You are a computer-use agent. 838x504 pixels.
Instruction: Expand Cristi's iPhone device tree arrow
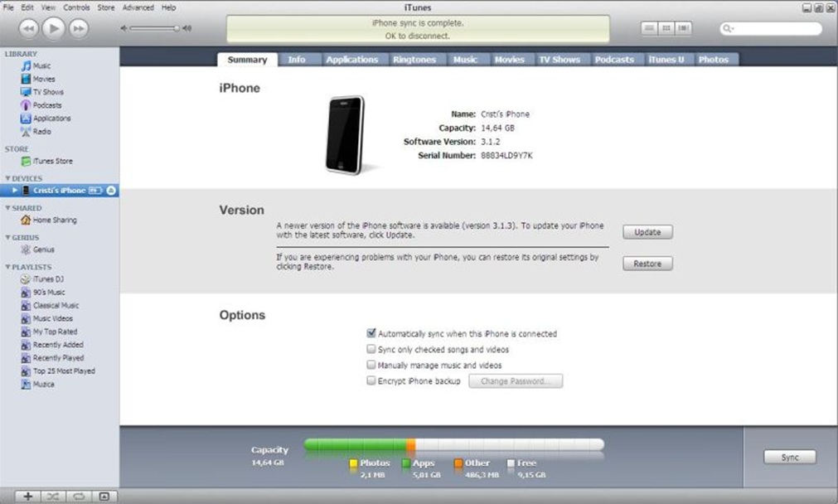[14, 191]
